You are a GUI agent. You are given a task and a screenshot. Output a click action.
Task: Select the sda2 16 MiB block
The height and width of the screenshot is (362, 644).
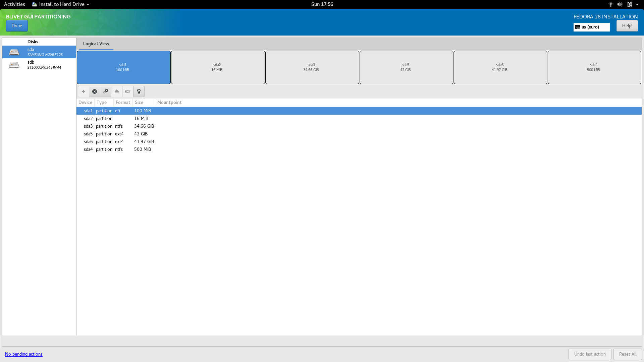218,67
